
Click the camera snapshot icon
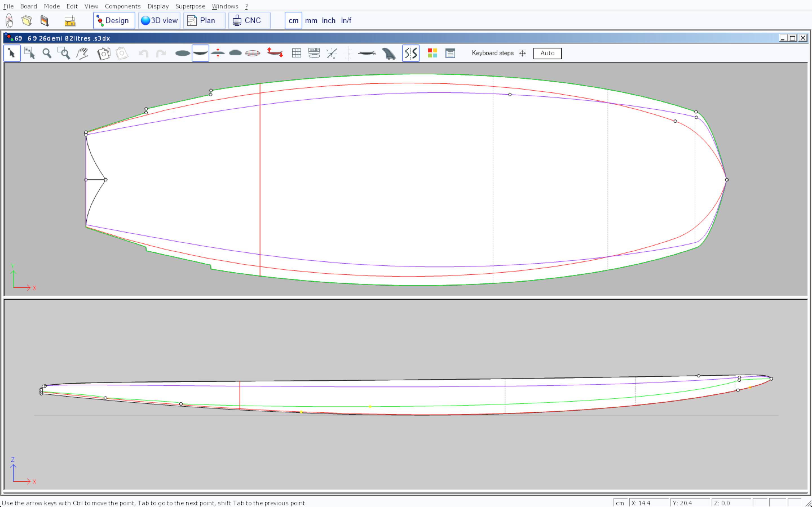104,53
